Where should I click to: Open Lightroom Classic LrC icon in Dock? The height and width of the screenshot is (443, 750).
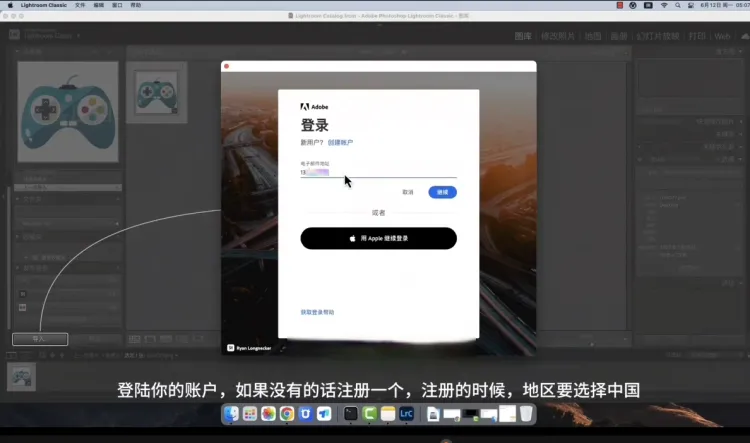(x=407, y=414)
